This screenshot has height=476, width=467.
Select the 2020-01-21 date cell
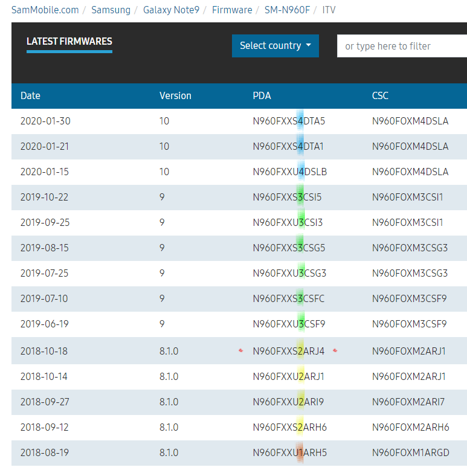point(45,146)
